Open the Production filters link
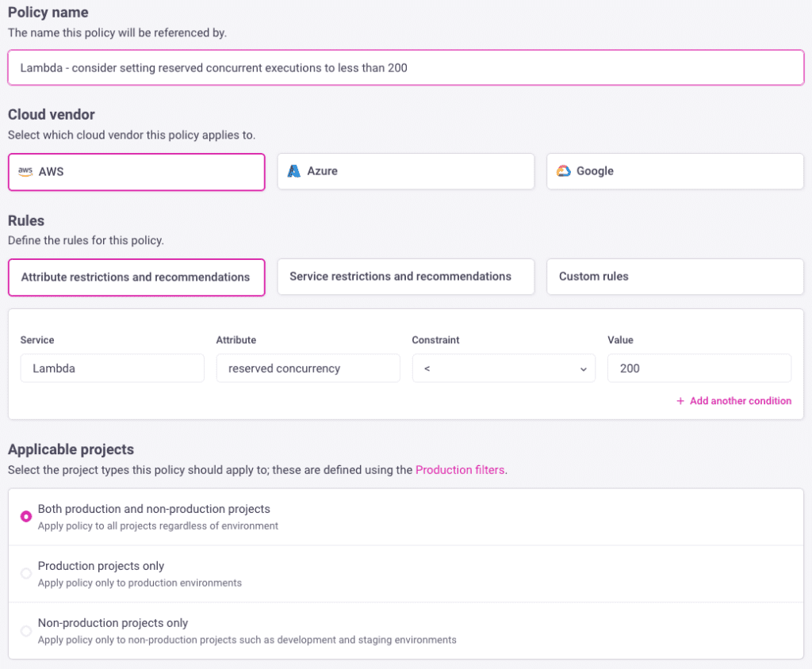The width and height of the screenshot is (812, 669). point(460,470)
